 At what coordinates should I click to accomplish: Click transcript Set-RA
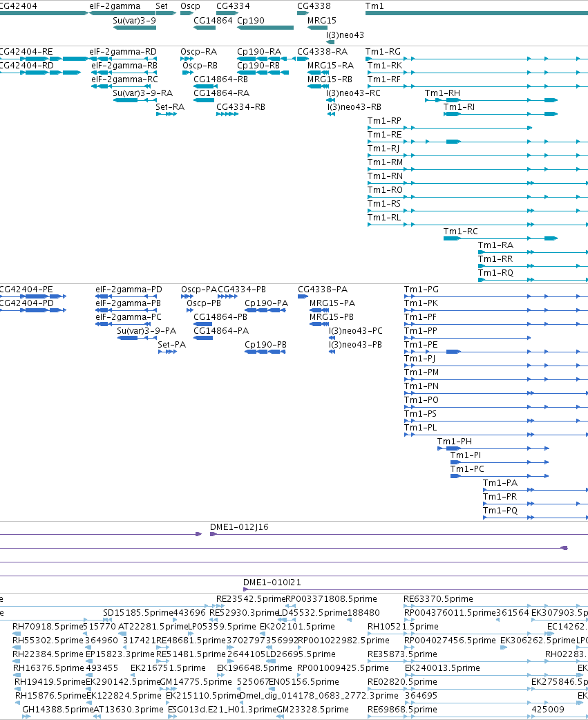pyautogui.click(x=170, y=107)
